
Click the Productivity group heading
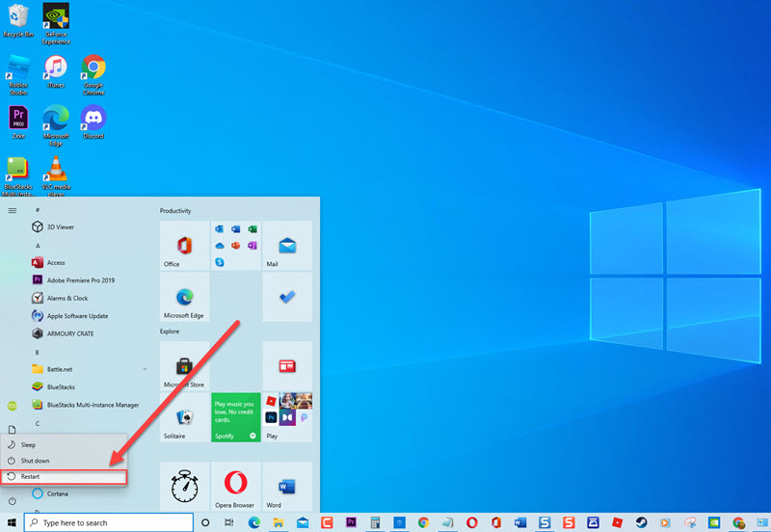pos(175,211)
